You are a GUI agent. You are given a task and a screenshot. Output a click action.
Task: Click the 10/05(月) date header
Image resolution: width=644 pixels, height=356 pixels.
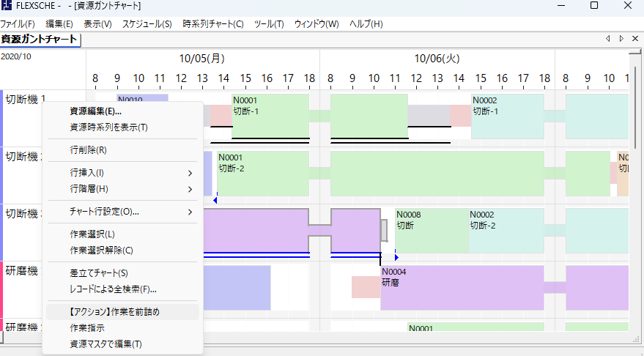click(202, 59)
